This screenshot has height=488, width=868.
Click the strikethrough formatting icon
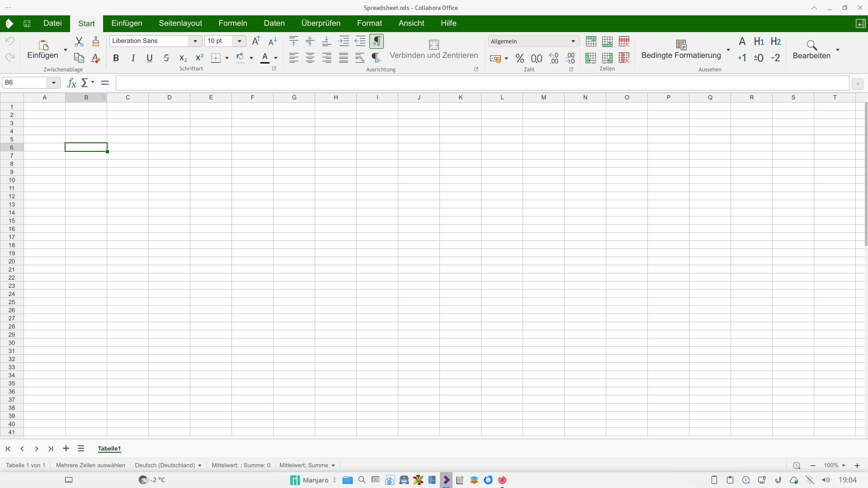166,58
